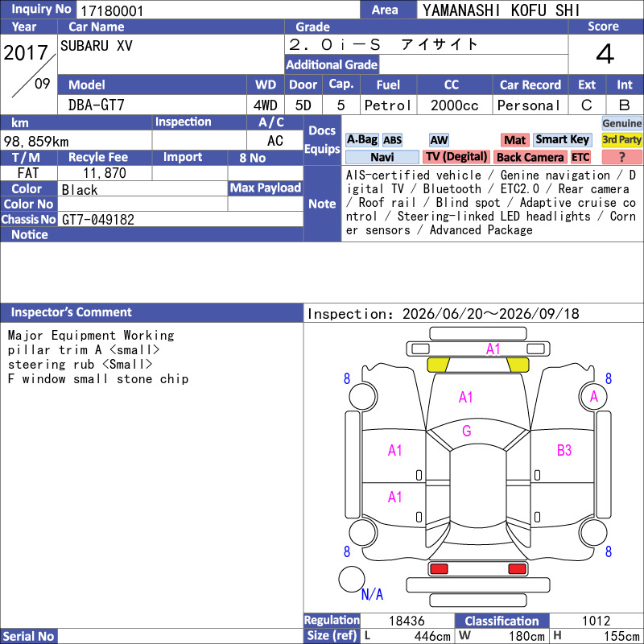The width and height of the screenshot is (644, 644).
Task: Select the Smart Key badge
Action: click(x=562, y=140)
